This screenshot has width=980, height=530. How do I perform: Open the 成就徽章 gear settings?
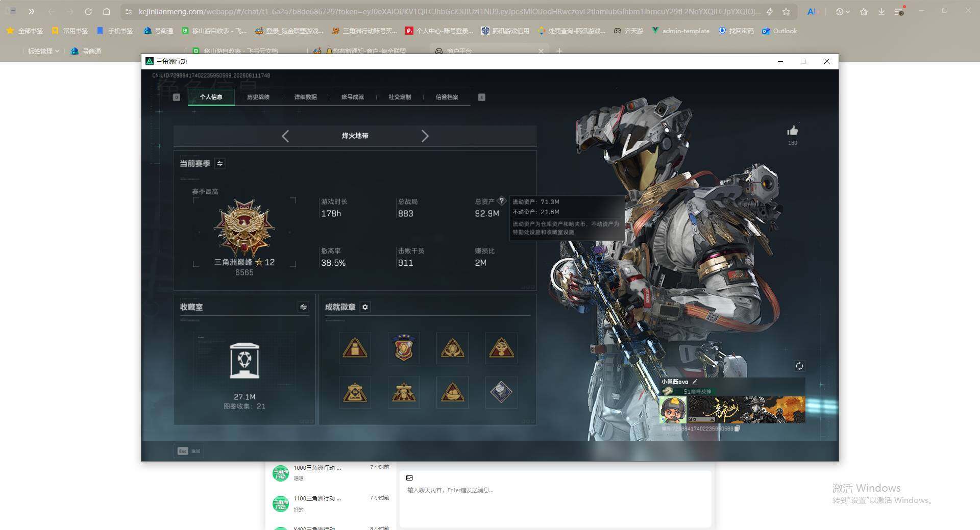tap(365, 307)
